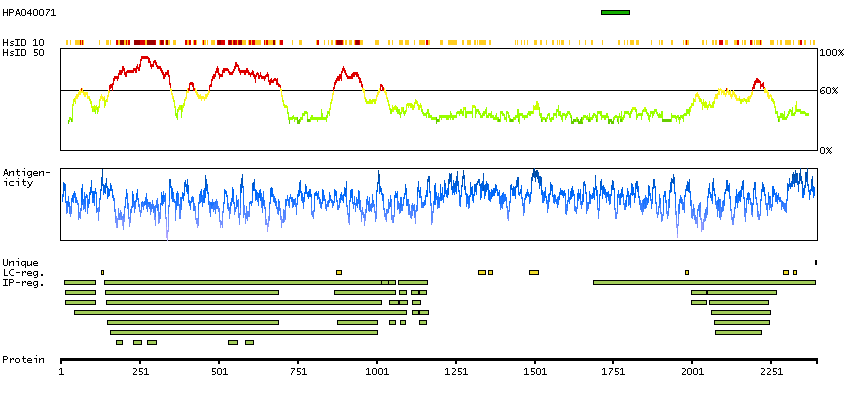
Task: Select position 2251 on the protein axis
Action: pos(771,371)
